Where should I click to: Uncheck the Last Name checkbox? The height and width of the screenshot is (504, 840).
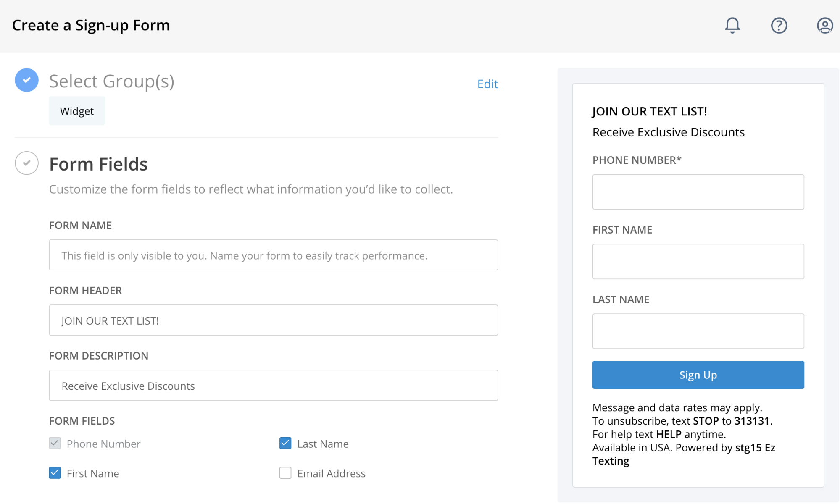coord(285,443)
